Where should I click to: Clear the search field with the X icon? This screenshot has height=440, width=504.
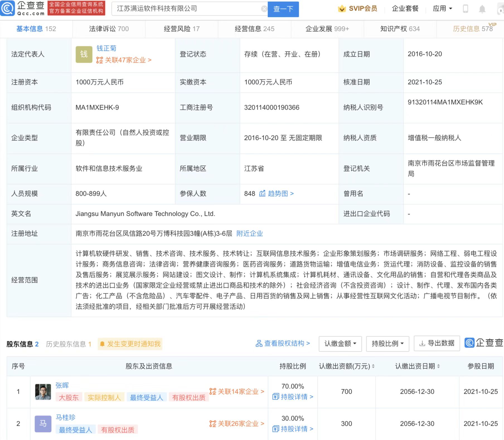[x=264, y=9]
